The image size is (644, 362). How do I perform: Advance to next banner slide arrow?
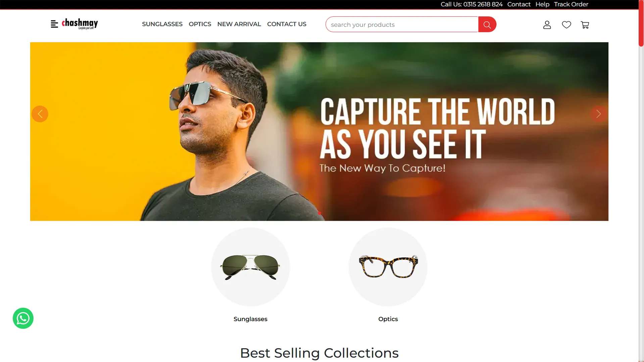(598, 114)
